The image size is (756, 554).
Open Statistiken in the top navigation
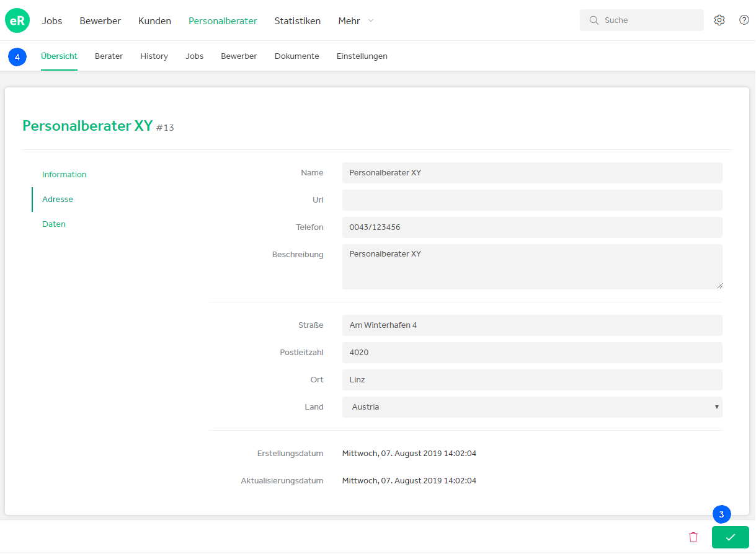tap(298, 20)
